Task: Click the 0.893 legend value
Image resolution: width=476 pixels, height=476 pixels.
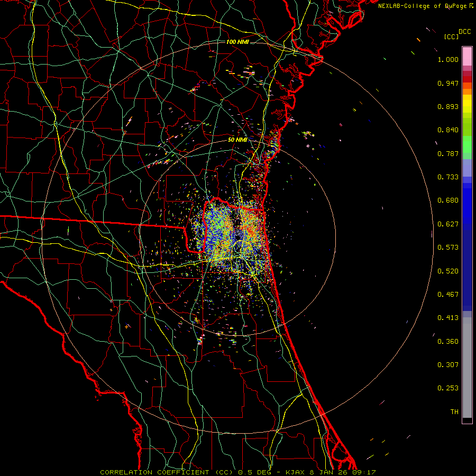Action: click(x=448, y=106)
